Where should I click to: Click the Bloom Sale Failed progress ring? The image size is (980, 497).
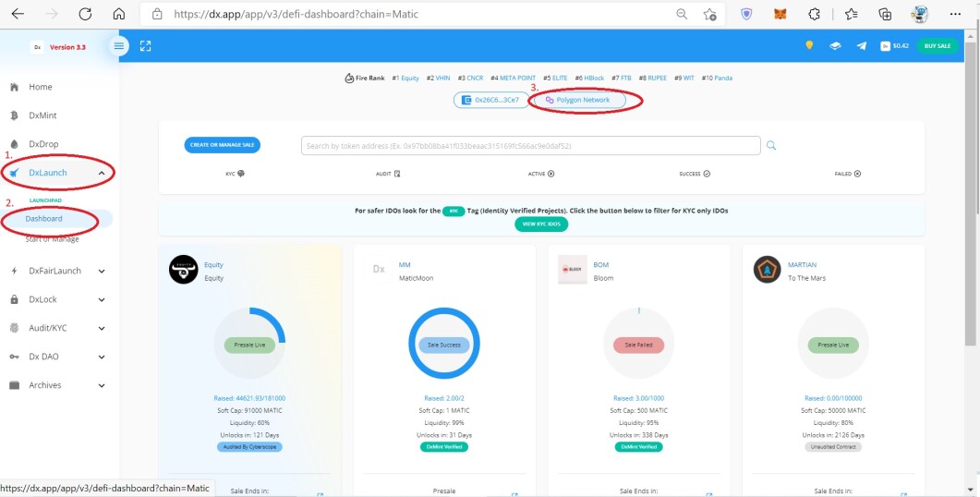(x=638, y=343)
